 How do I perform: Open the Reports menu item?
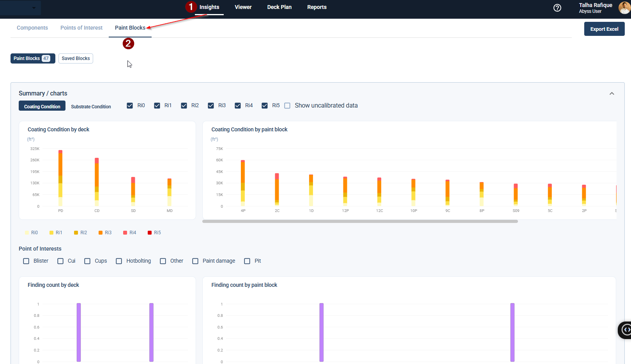(316, 7)
